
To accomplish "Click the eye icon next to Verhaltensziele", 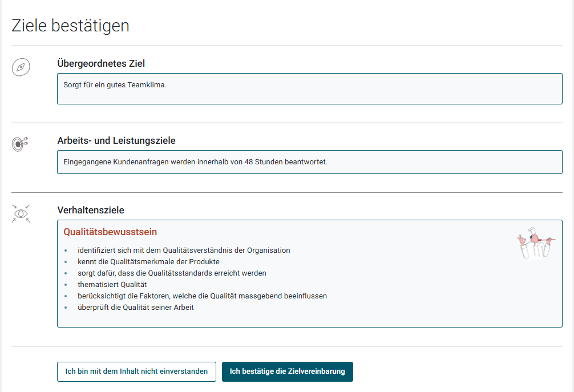I will click(x=20, y=214).
